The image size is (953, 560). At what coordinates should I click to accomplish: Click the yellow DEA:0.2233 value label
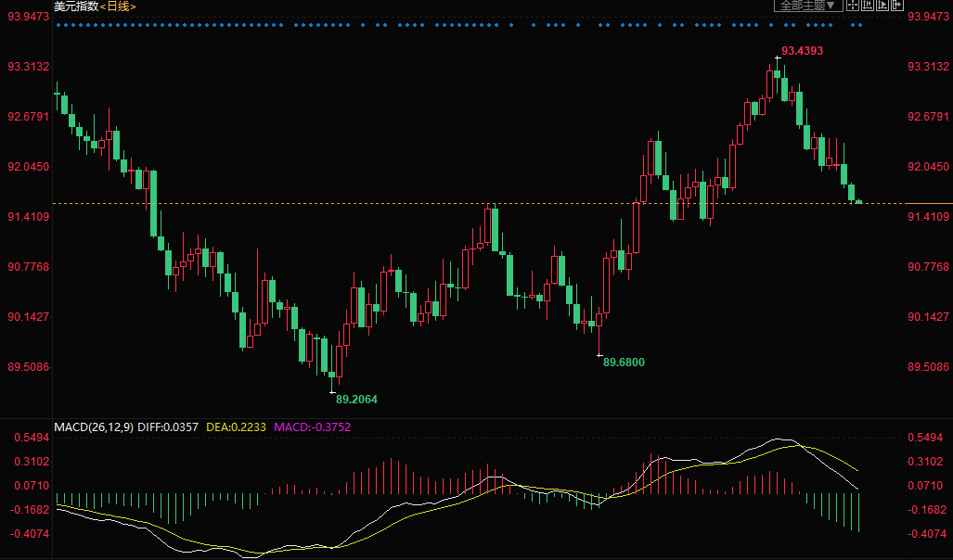(236, 427)
